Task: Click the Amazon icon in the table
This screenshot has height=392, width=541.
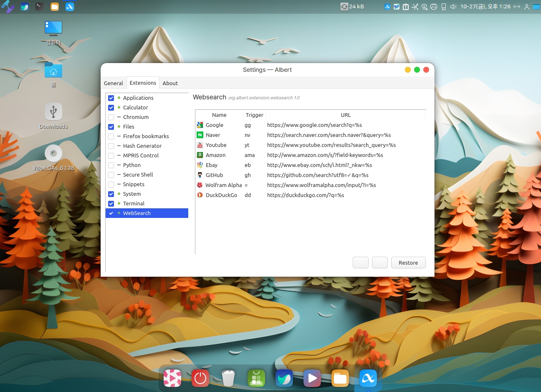Action: click(200, 155)
